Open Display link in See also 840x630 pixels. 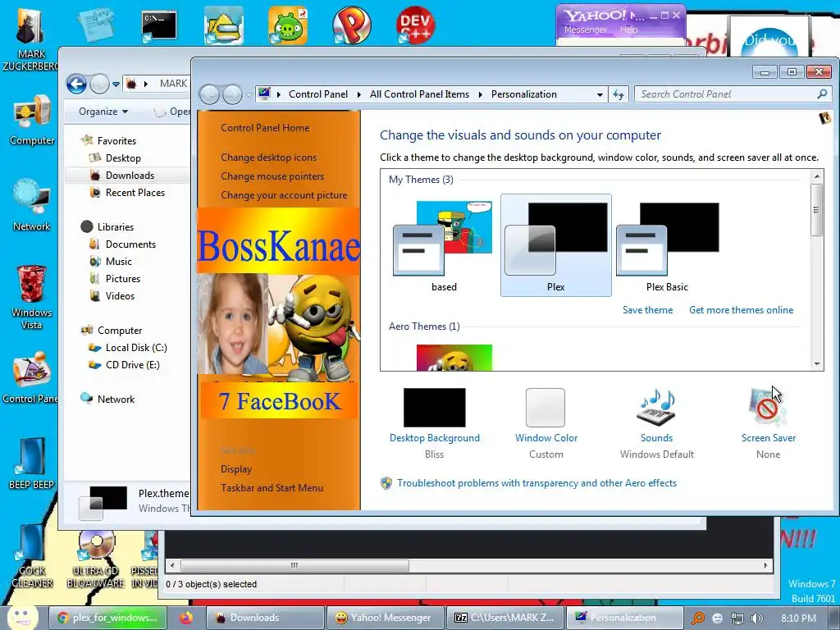coord(236,468)
